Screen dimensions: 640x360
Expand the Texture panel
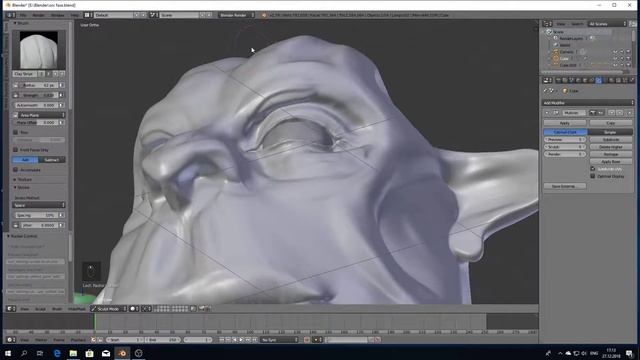15,179
